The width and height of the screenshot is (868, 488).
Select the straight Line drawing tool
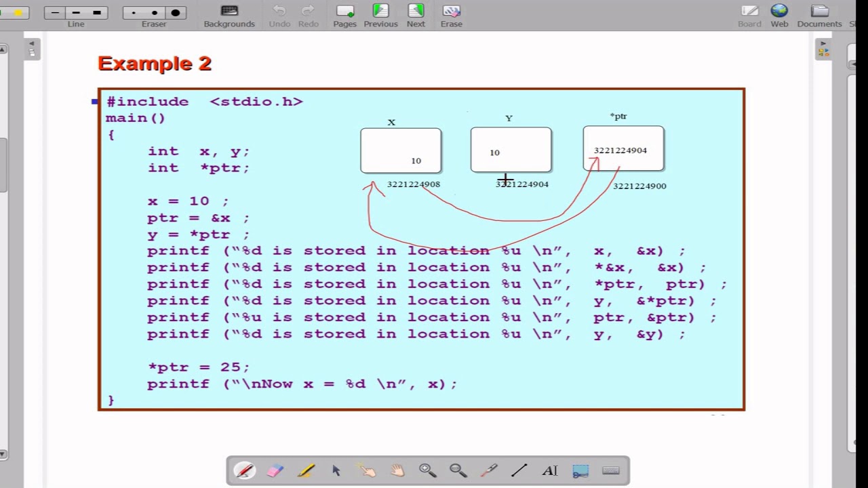coord(519,470)
